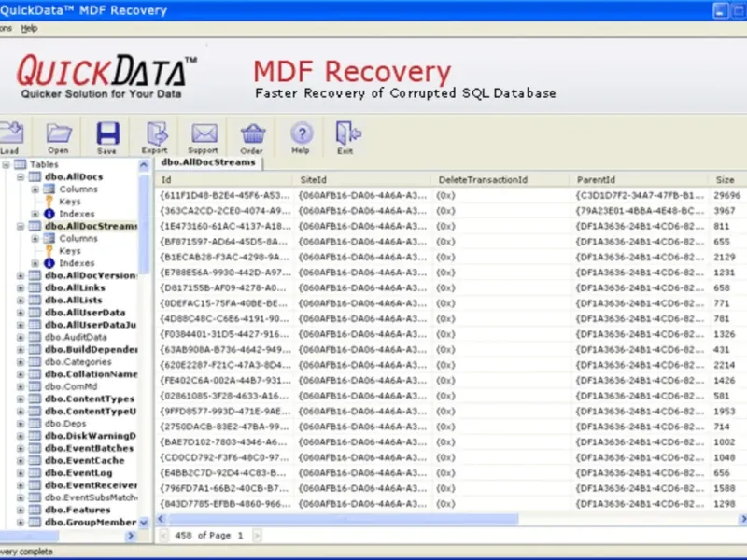This screenshot has height=560, width=747.
Task: Click Size cell 29696
Action: [727, 195]
